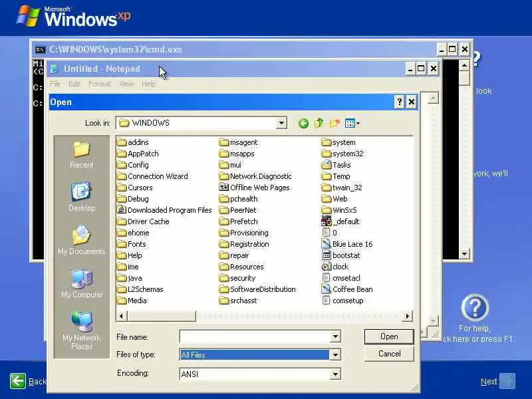
Task: Select the Driver Cache folder
Action: pyautogui.click(x=143, y=221)
